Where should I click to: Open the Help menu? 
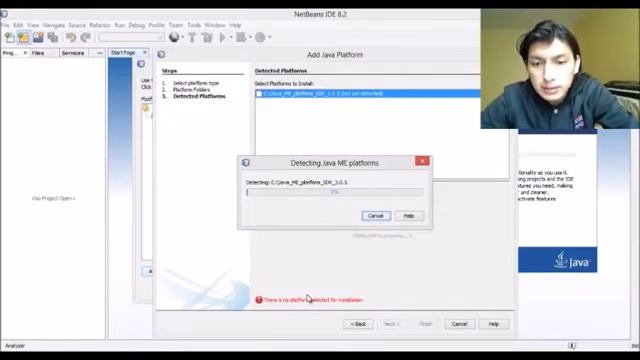tap(235, 25)
